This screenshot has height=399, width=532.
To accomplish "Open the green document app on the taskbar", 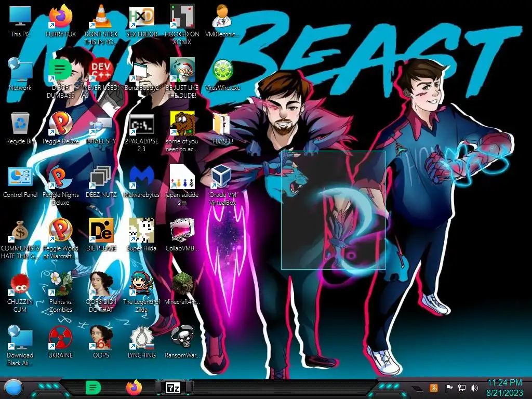I will (x=93, y=388).
